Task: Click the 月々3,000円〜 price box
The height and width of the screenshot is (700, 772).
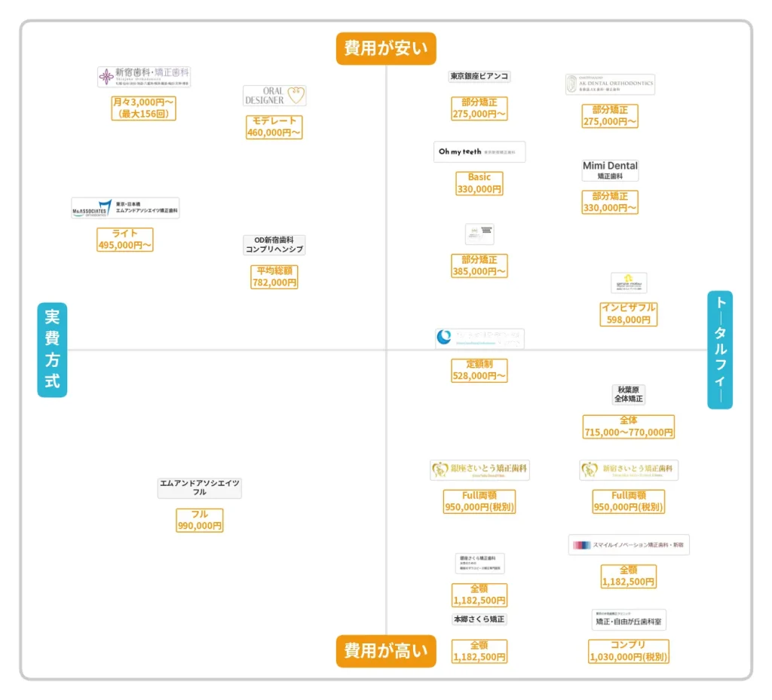Action: pyautogui.click(x=143, y=109)
